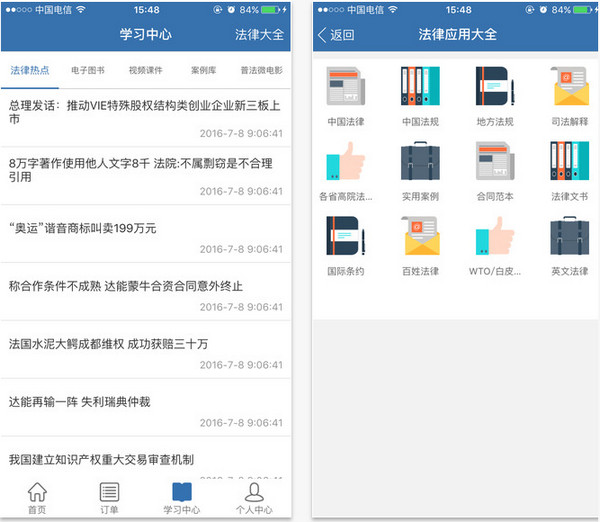
Task: Open the 实用案例 briefcase icon
Action: tap(420, 161)
